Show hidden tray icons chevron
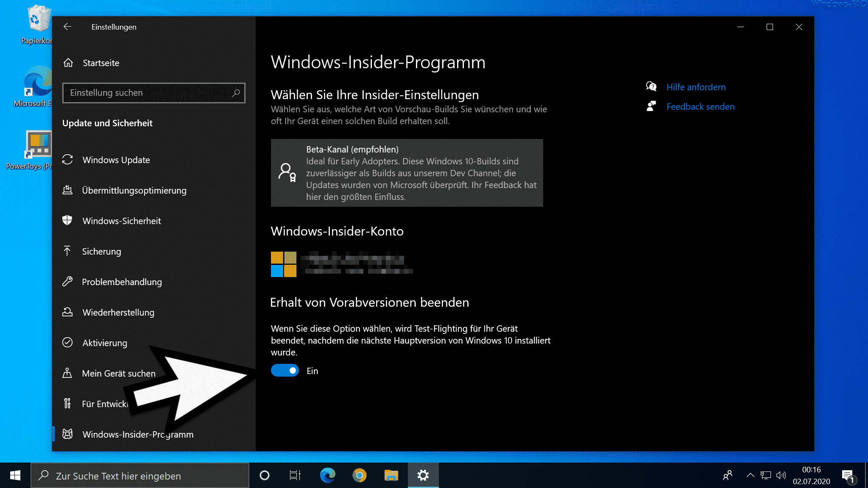 [x=750, y=475]
